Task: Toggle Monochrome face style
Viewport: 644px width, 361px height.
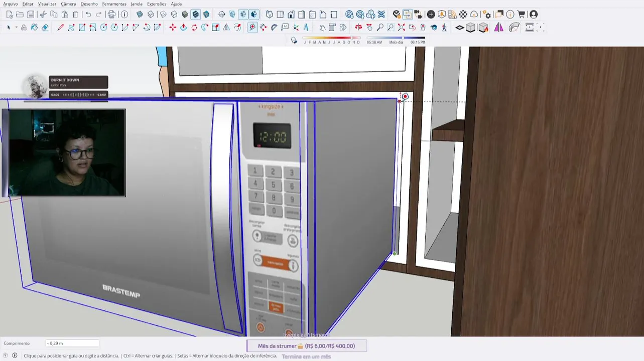Action: 206,15
